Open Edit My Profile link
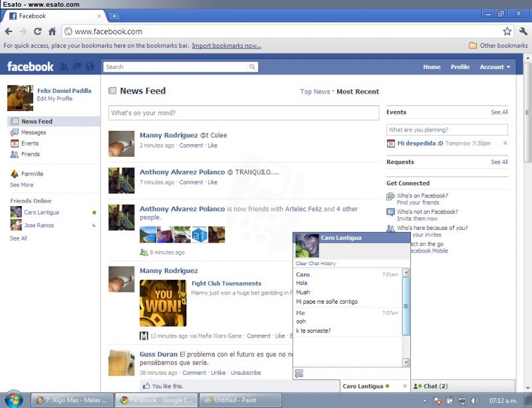This screenshot has height=408, width=532. [55, 99]
